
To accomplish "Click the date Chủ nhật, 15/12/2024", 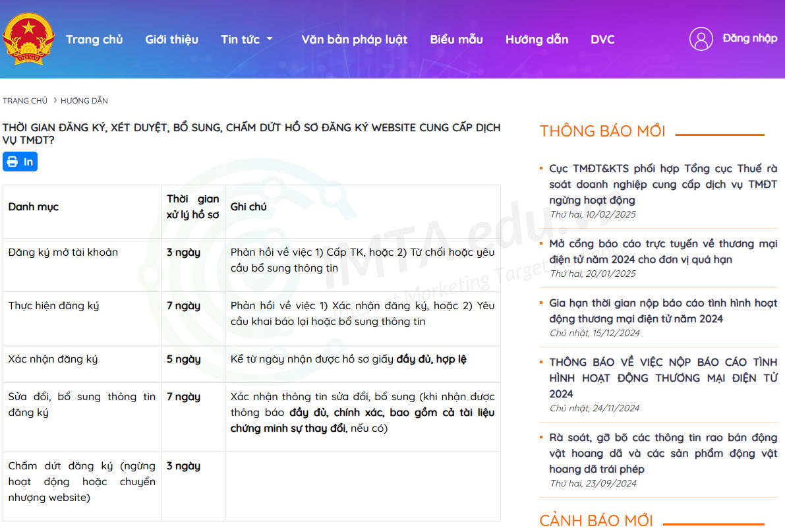I will [595, 333].
